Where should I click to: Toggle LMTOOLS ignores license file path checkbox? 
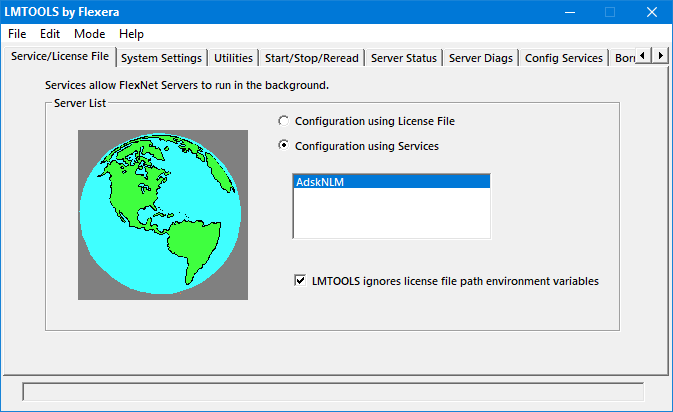(300, 281)
